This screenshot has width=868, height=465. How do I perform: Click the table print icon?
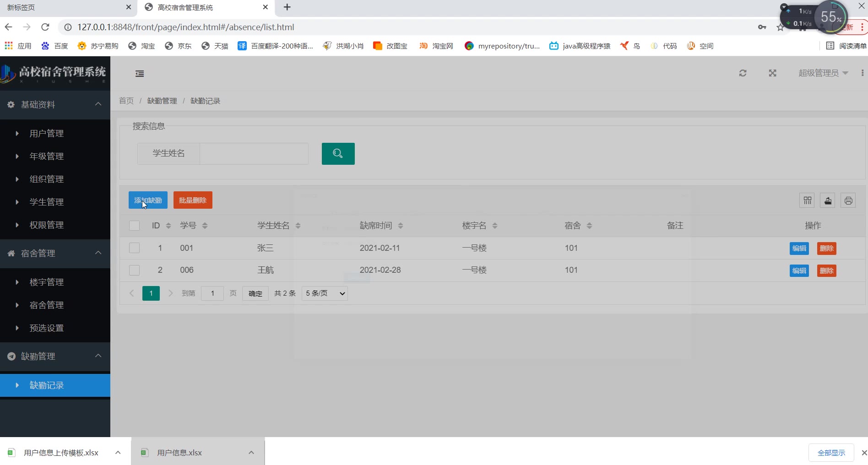(x=848, y=200)
